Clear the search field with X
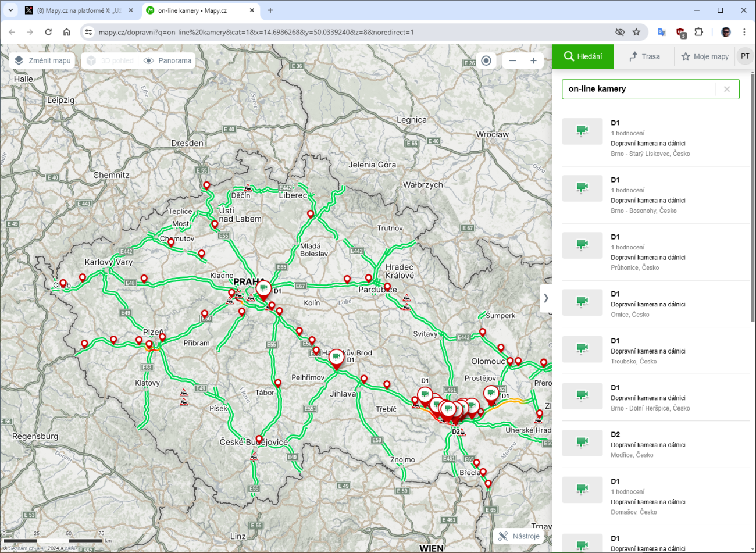756x553 pixels. pos(726,89)
